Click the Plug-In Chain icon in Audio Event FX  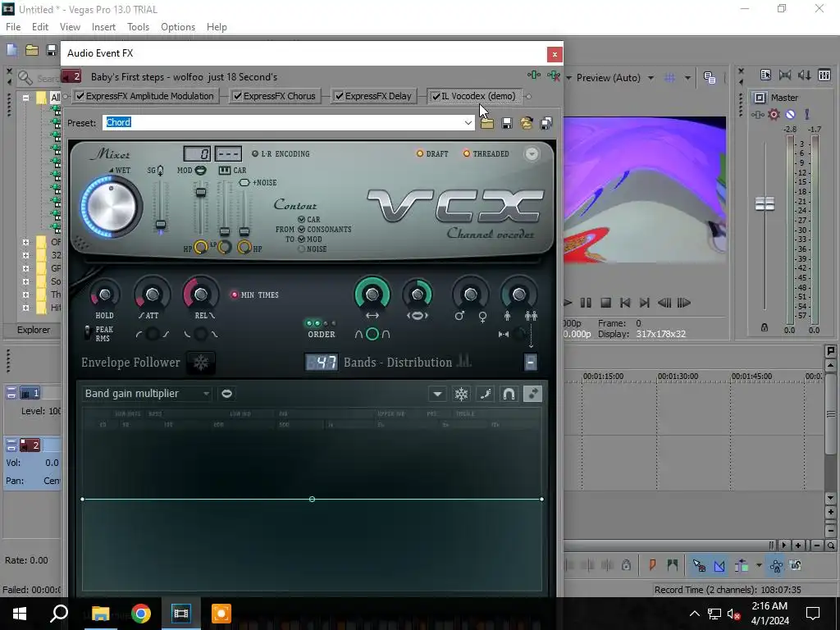pos(534,75)
